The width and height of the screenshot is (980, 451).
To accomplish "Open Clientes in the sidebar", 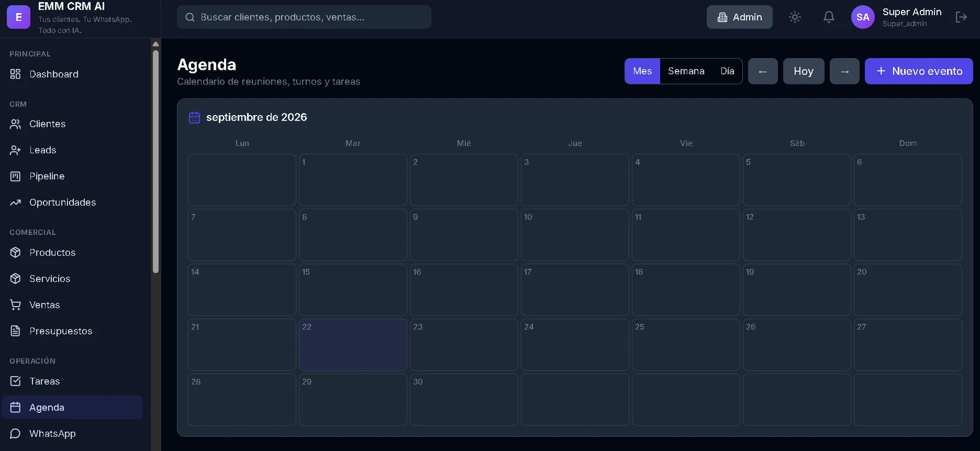I will pyautogui.click(x=72, y=124).
